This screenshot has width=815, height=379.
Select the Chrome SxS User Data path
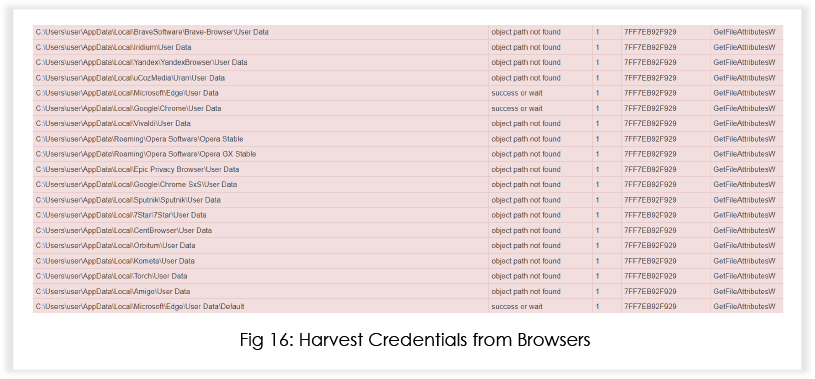click(136, 185)
